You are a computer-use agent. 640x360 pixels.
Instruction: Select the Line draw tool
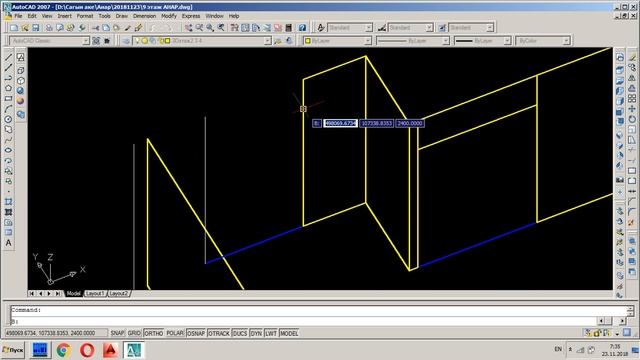pyautogui.click(x=8, y=57)
